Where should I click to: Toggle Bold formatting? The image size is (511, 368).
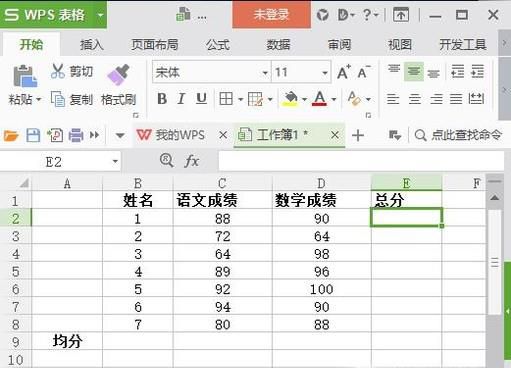coord(162,99)
